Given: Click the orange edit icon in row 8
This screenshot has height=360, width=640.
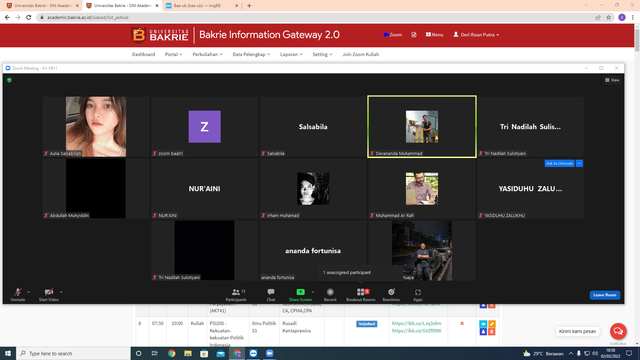Looking at the screenshot, I should [x=492, y=324].
